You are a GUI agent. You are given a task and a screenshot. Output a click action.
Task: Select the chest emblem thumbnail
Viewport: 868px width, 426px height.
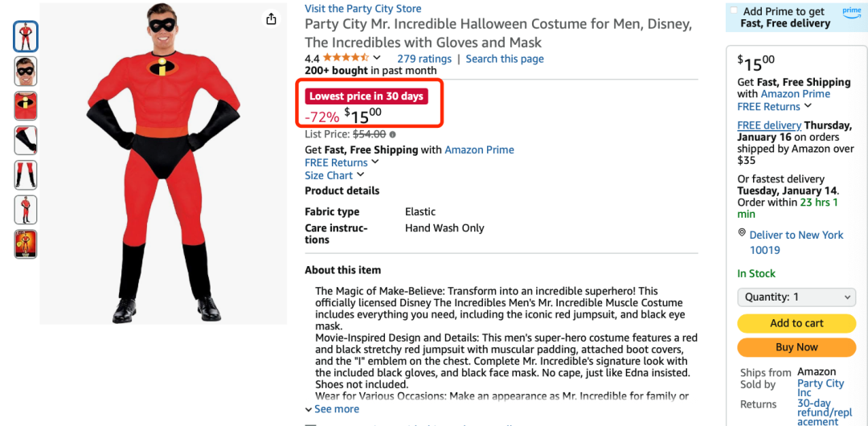pyautogui.click(x=26, y=106)
